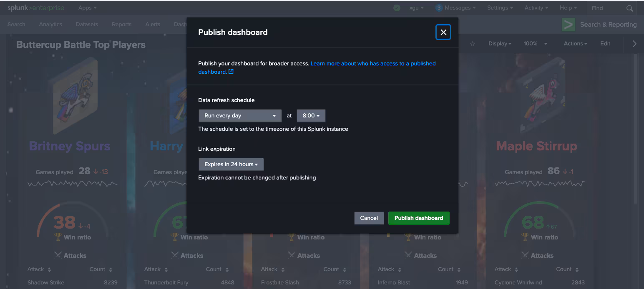Click the green health status check icon
This screenshot has width=644, height=289.
click(397, 8)
